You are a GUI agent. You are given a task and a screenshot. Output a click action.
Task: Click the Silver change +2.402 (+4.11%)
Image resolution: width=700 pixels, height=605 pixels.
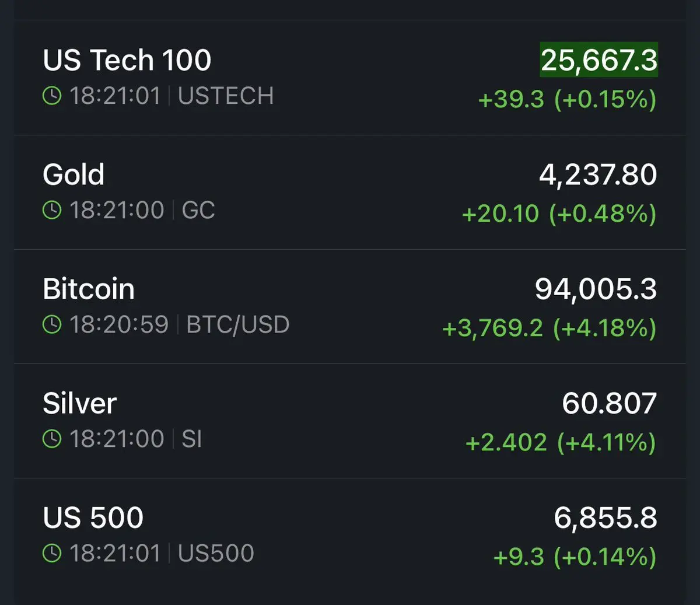(561, 443)
